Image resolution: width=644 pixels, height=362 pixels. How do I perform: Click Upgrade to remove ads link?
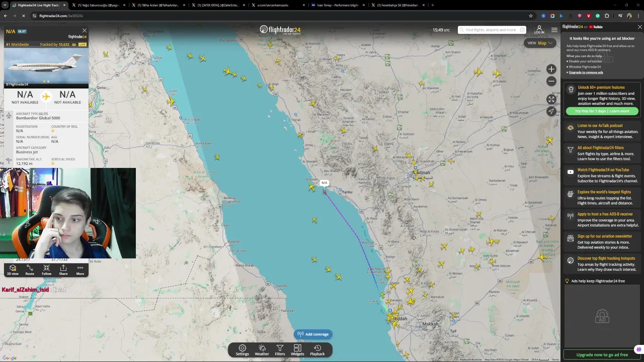coord(586,72)
